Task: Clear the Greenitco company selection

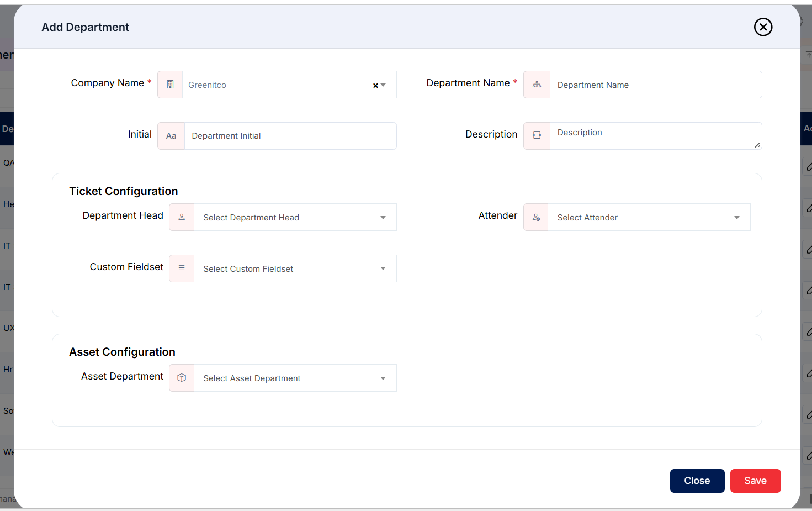Action: (x=375, y=85)
